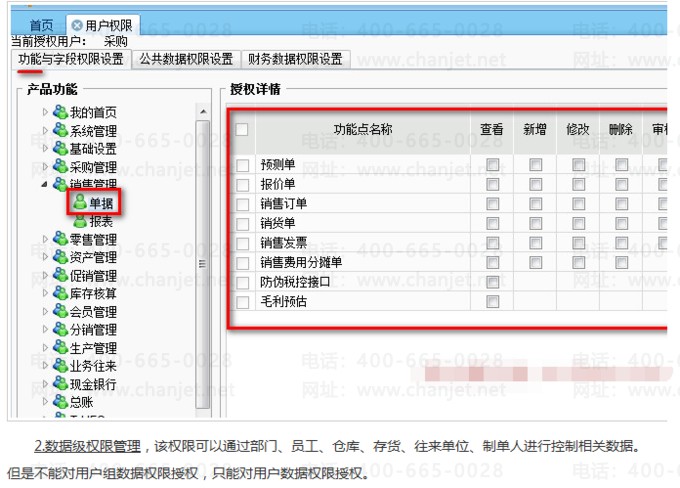Click the 新增 column header

[x=535, y=129]
